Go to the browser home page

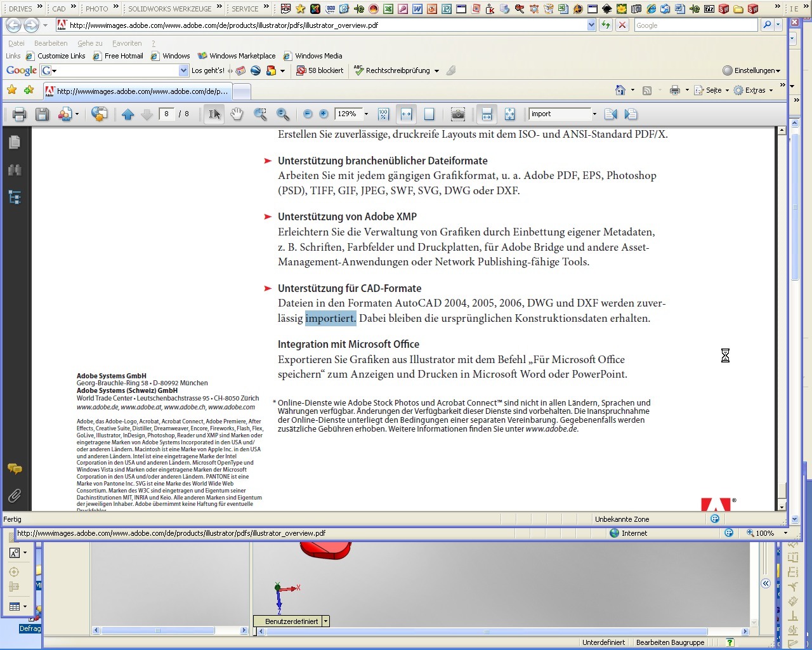[x=620, y=90]
